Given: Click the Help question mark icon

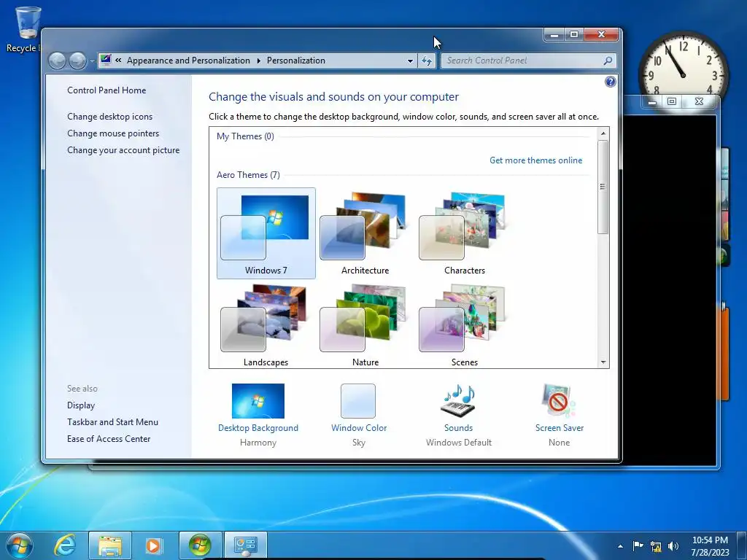Looking at the screenshot, I should [611, 82].
